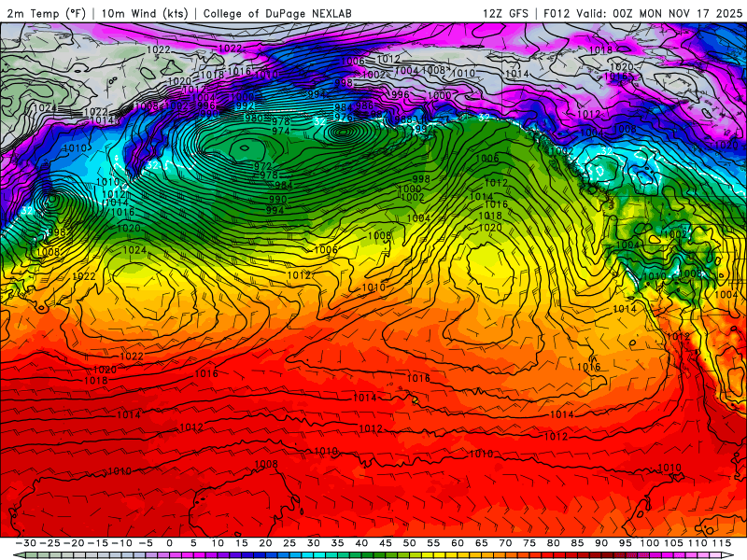This screenshot has width=747, height=560.
Task: Click '20' on the temperature scale
Action: coord(265,543)
